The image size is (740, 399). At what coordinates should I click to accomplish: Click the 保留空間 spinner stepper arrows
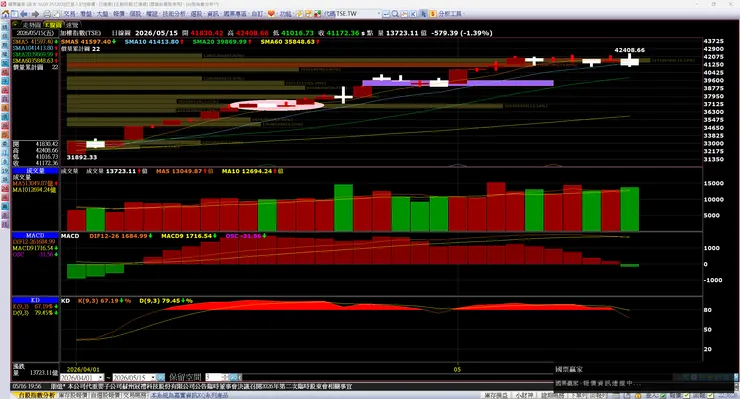point(225,377)
